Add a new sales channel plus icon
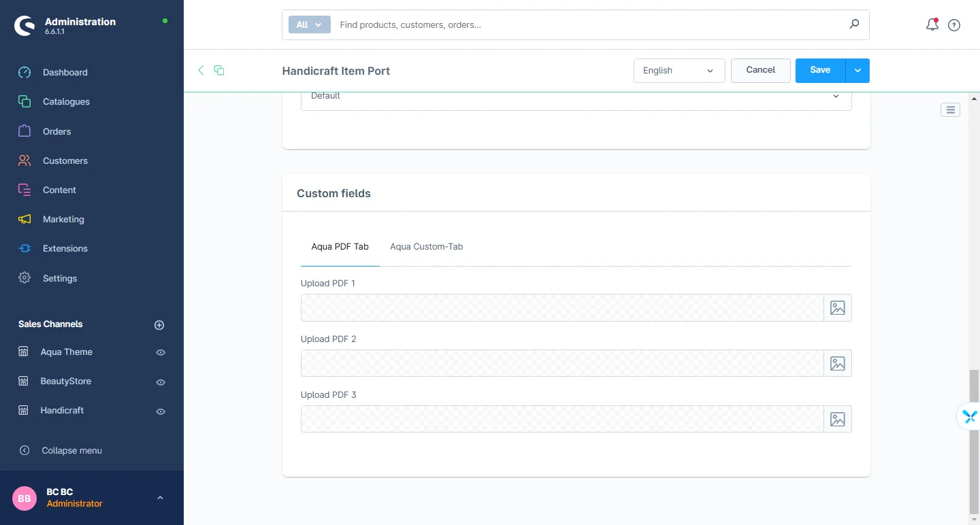Viewport: 980px width, 525px height. (159, 325)
